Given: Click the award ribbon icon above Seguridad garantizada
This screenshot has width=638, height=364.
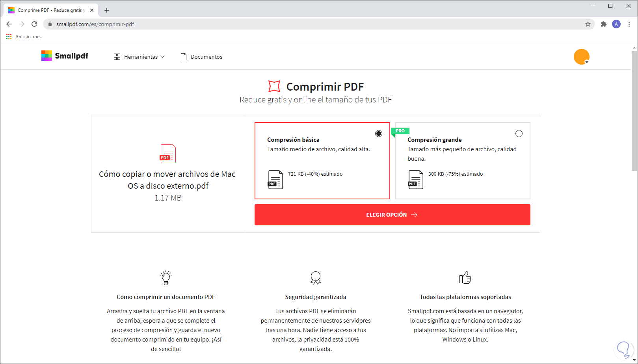Looking at the screenshot, I should 316,278.
